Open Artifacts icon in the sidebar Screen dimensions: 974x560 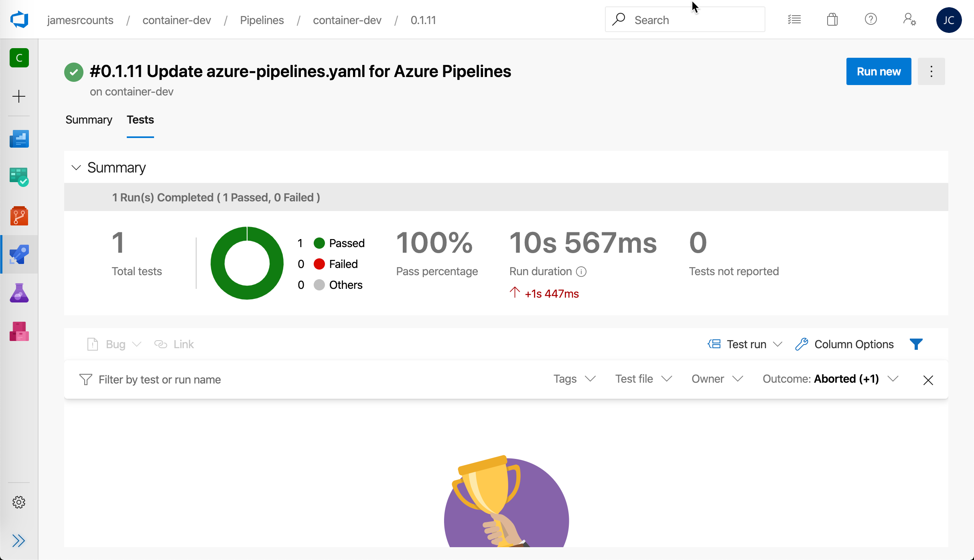(19, 331)
